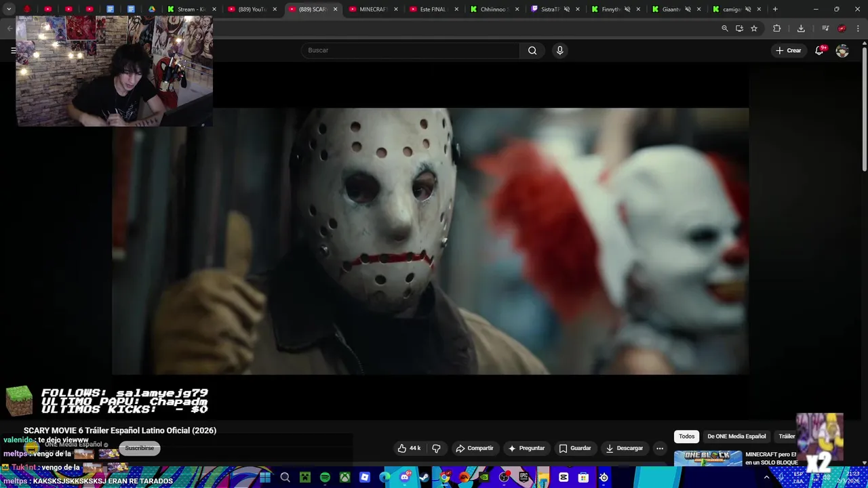868x488 pixels.
Task: Open CapCut from the taskbar
Action: coord(564,477)
